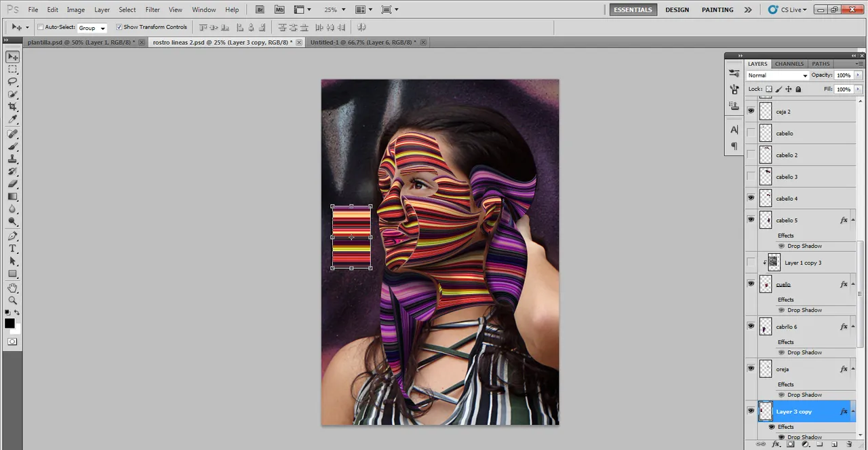Screen dimensions: 868x450
Task: Activate the Hand tool
Action: pyautogui.click(x=12, y=287)
